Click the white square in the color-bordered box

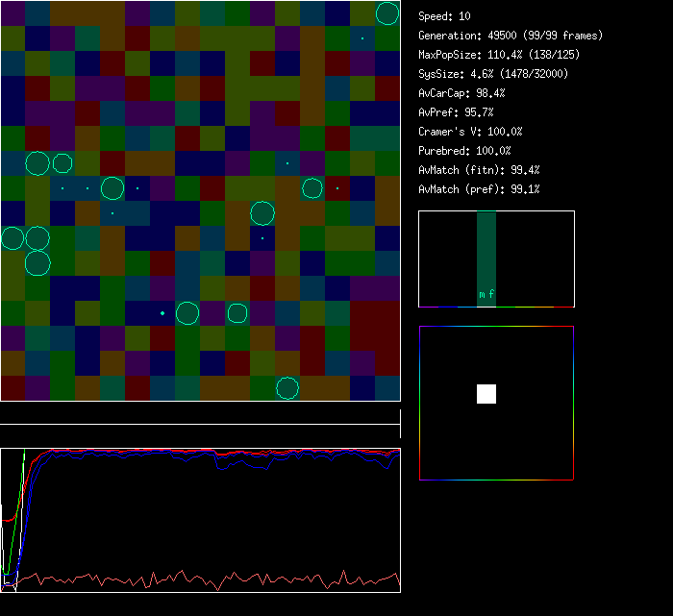coord(486,394)
